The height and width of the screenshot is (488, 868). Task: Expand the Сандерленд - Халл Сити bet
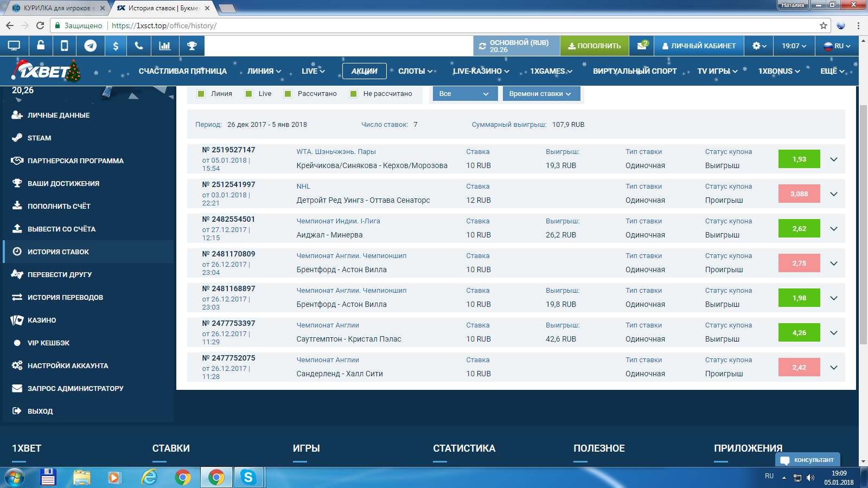click(x=834, y=368)
